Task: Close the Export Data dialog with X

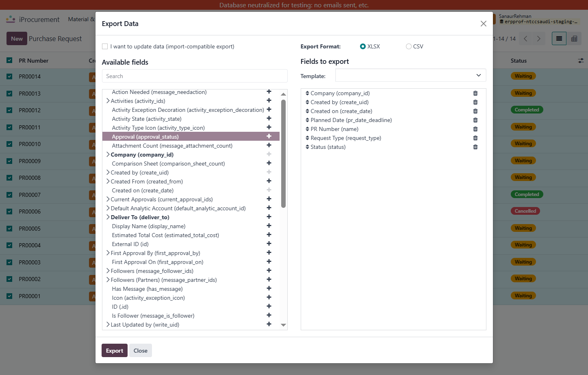Action: [x=483, y=24]
